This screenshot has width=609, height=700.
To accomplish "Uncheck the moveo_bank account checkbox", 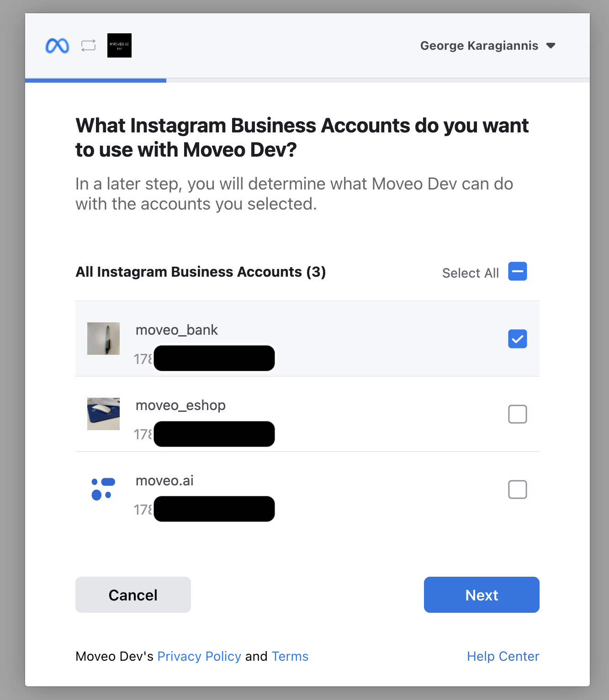I will pyautogui.click(x=517, y=339).
